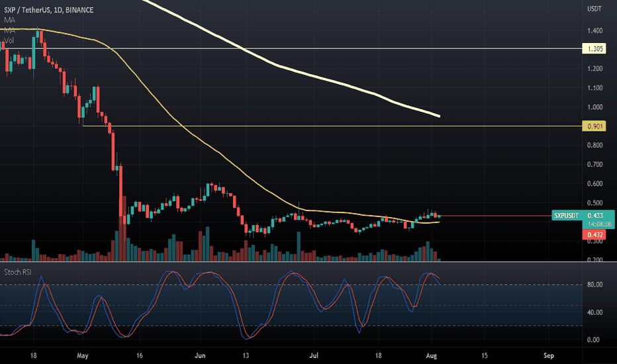Click the SXPUSDT 0.433 price tag
This screenshot has width=617, height=364.
coord(583,216)
